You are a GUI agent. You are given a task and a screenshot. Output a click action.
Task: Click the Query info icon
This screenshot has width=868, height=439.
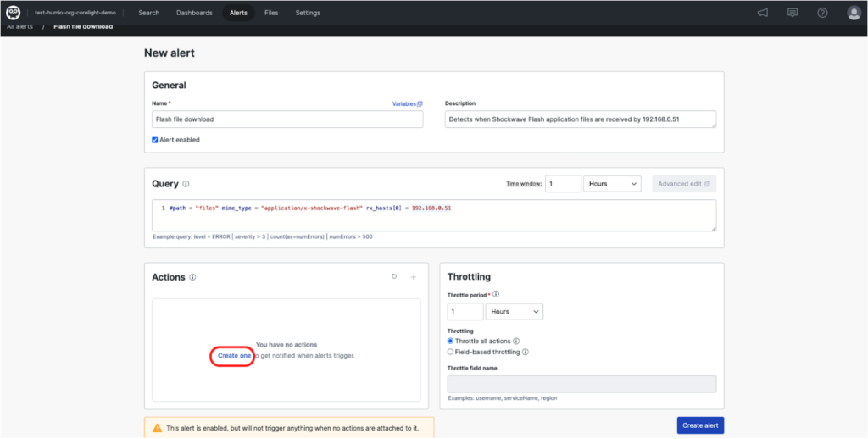click(x=186, y=184)
